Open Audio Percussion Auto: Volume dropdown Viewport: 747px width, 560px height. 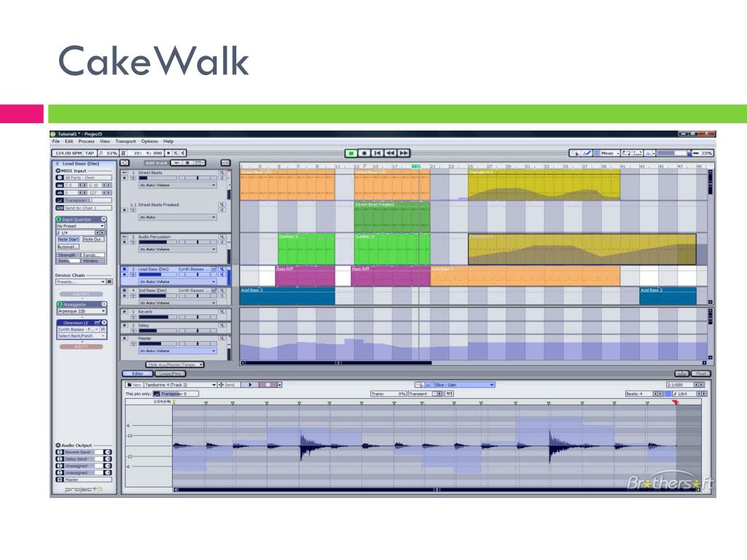coord(177,249)
